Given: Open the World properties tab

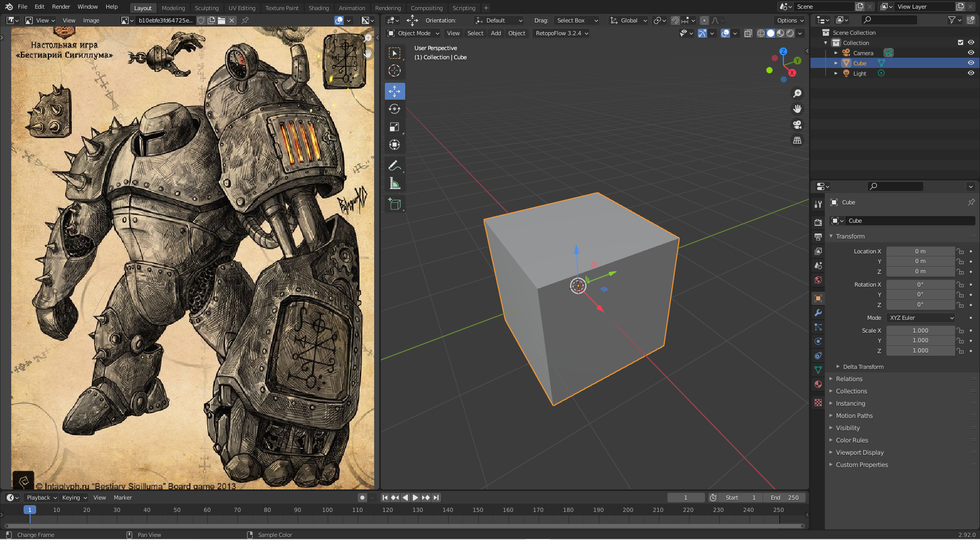Looking at the screenshot, I should tap(818, 279).
